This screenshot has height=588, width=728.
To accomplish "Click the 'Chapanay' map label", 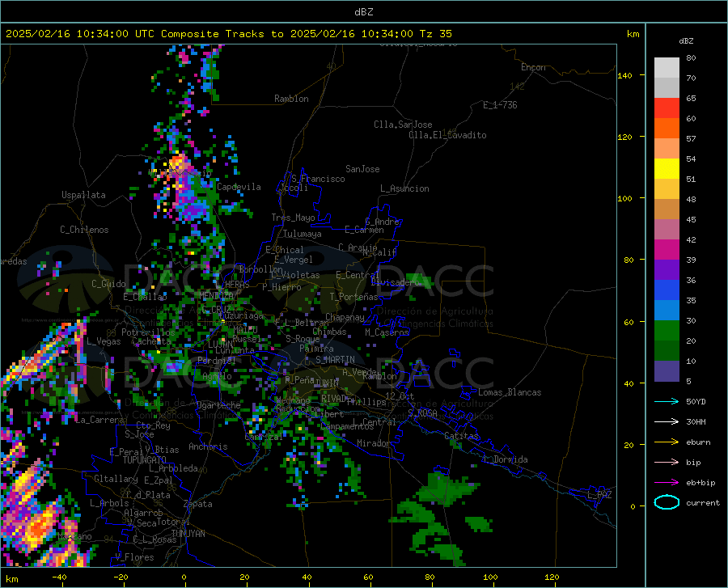I will [x=345, y=317].
